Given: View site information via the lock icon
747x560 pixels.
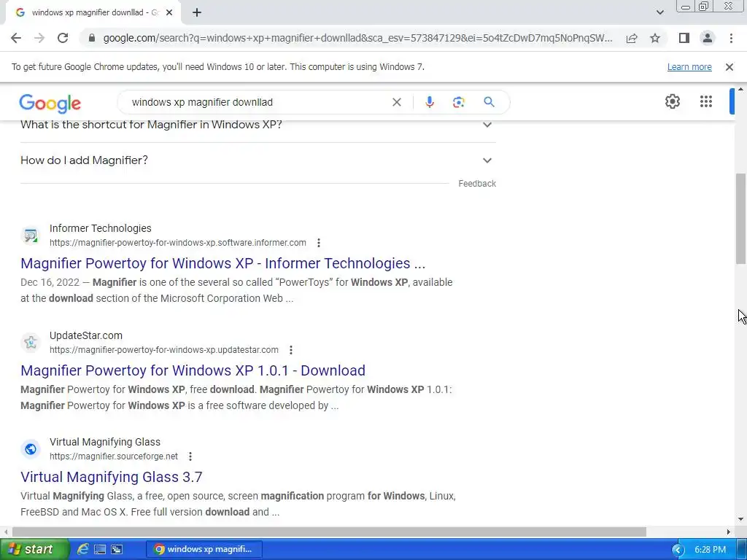Looking at the screenshot, I should 92,38.
